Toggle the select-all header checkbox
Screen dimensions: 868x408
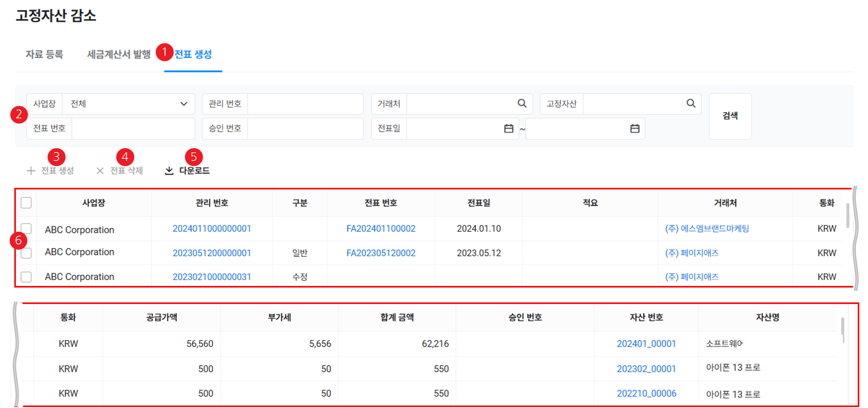[26, 203]
